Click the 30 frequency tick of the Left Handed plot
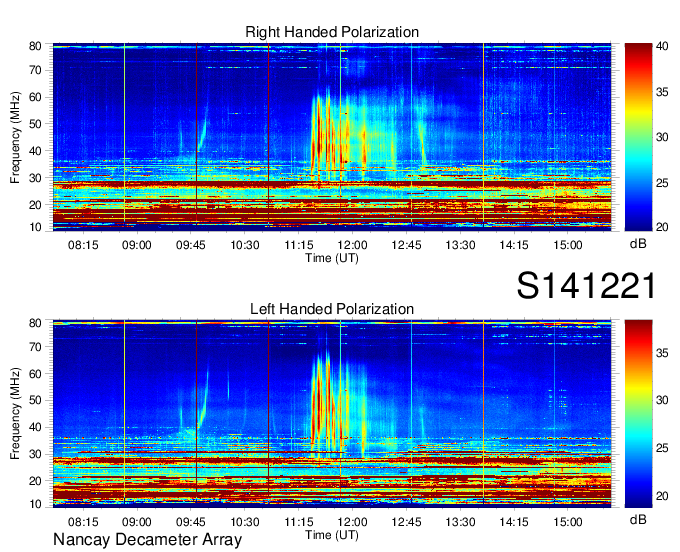The image size is (680, 552). [35, 454]
